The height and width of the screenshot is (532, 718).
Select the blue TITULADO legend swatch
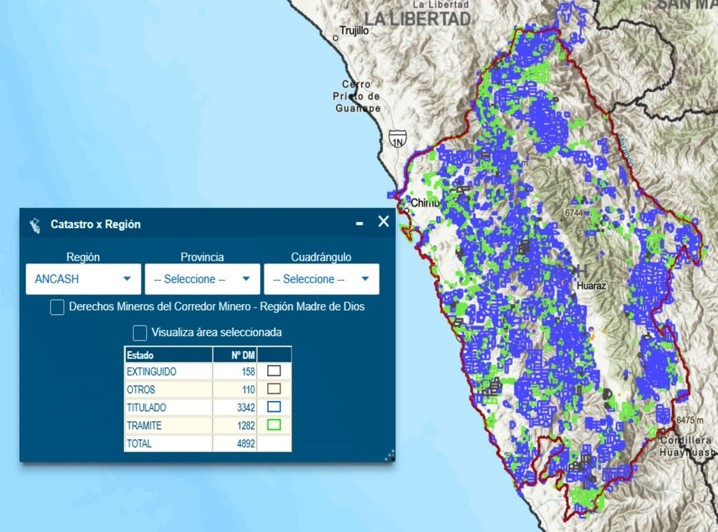(274, 408)
